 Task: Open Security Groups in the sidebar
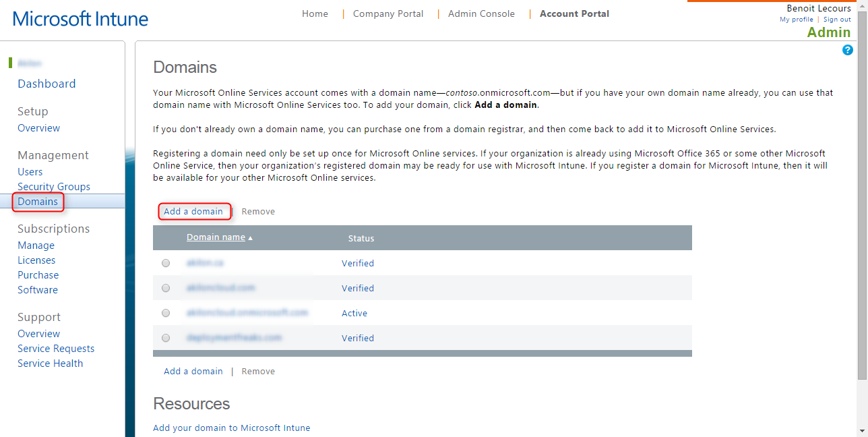(x=54, y=187)
